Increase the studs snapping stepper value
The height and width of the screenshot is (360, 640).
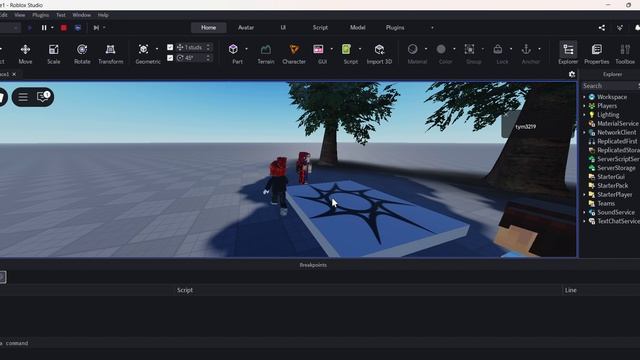coord(208,45)
